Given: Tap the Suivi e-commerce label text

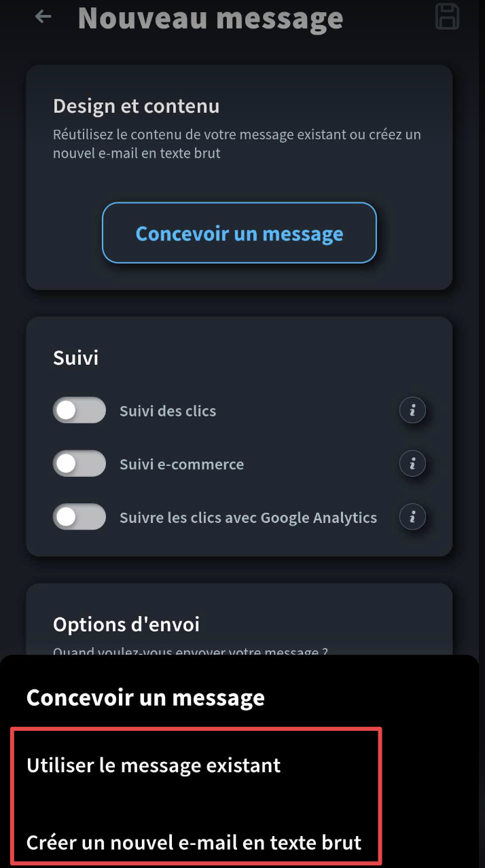Looking at the screenshot, I should pyautogui.click(x=181, y=465).
